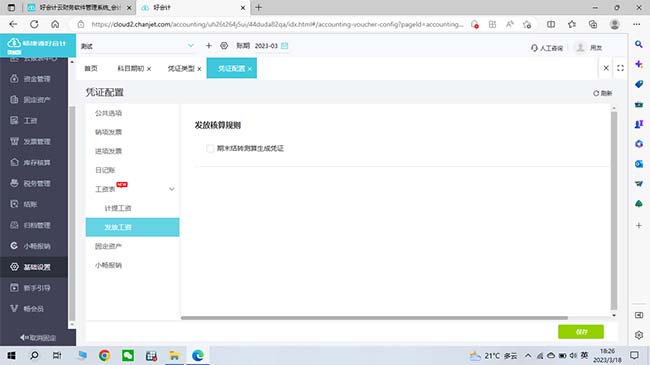
Task: Open 结账 in the left sidebar
Action: [x=30, y=204]
